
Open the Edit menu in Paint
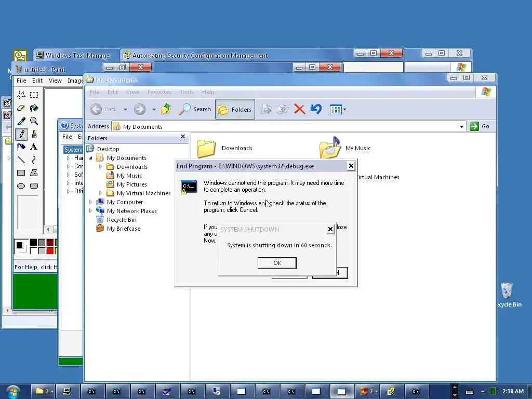[37, 81]
